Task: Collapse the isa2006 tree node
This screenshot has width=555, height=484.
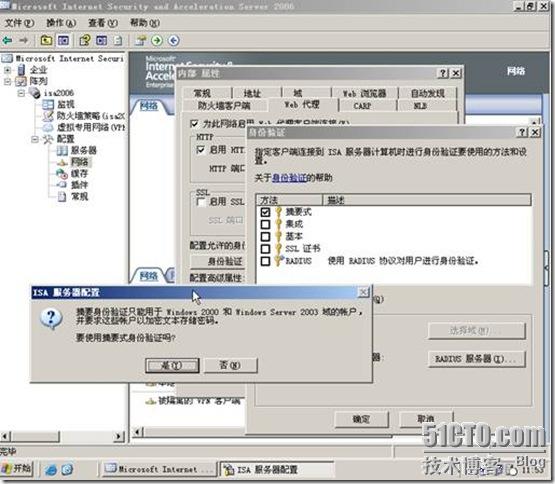Action: [x=21, y=93]
